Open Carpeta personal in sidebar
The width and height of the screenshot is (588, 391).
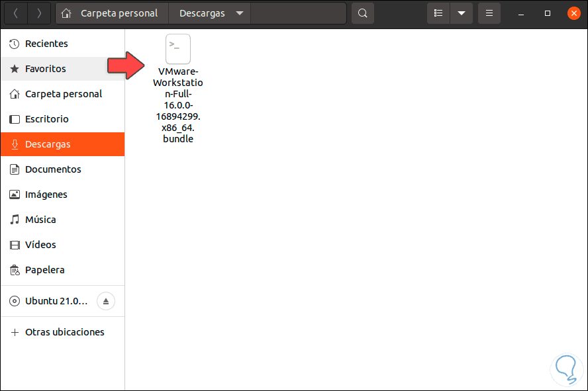tap(63, 94)
